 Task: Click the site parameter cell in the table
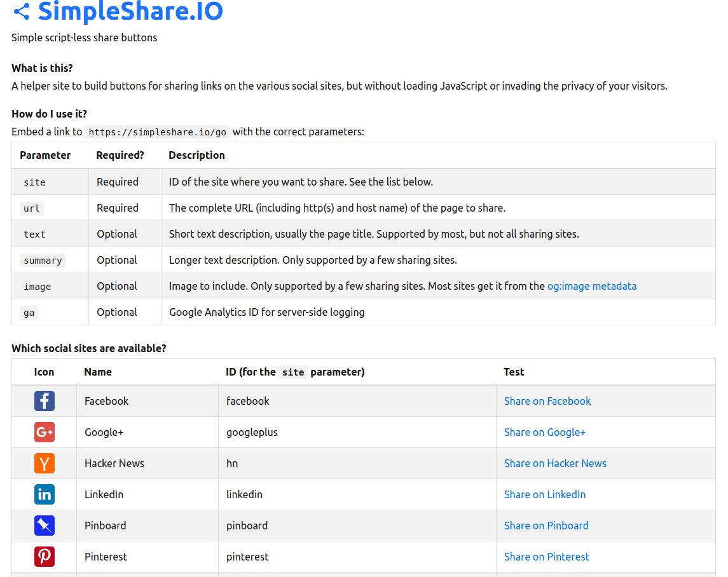pos(34,182)
